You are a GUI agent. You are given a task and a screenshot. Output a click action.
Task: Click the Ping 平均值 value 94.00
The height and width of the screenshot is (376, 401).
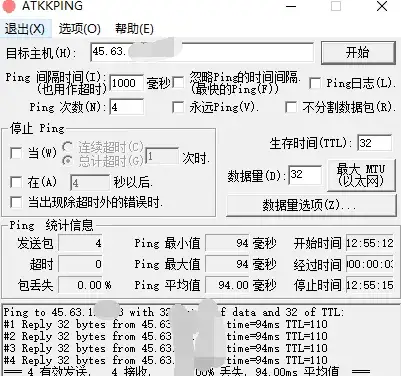pyautogui.click(x=227, y=285)
